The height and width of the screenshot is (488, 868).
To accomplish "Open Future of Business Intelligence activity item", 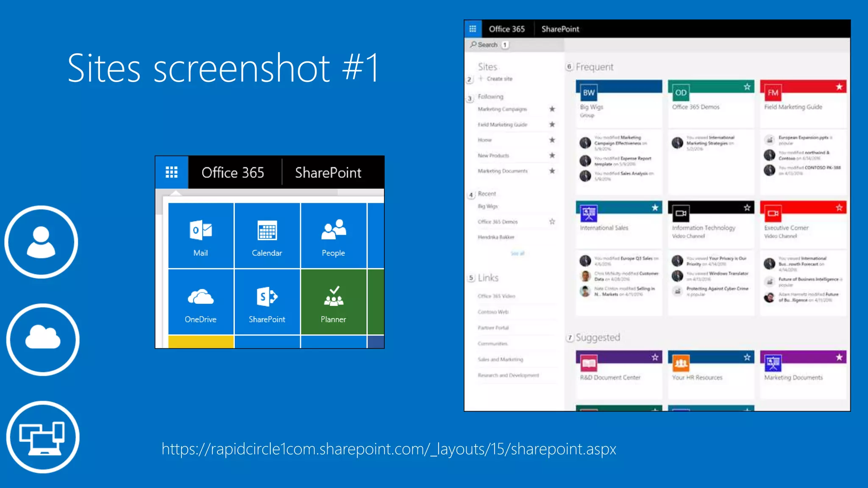I will [x=810, y=282].
